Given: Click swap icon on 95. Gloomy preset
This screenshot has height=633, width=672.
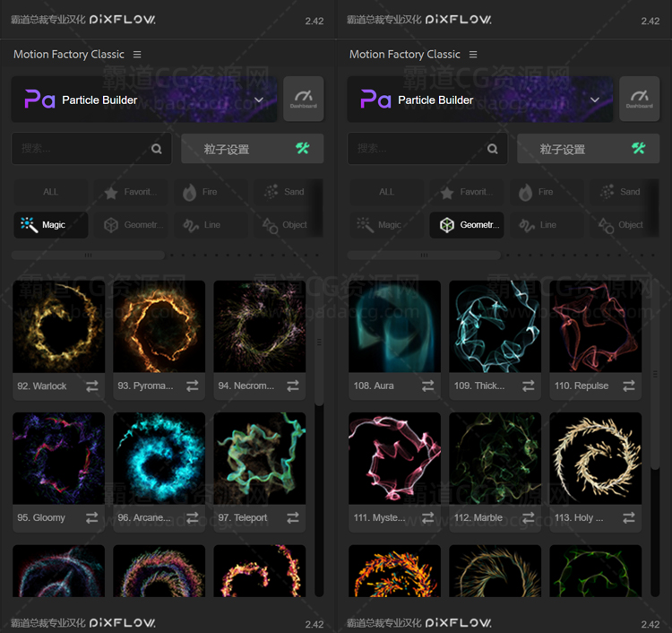Looking at the screenshot, I should click(x=91, y=518).
